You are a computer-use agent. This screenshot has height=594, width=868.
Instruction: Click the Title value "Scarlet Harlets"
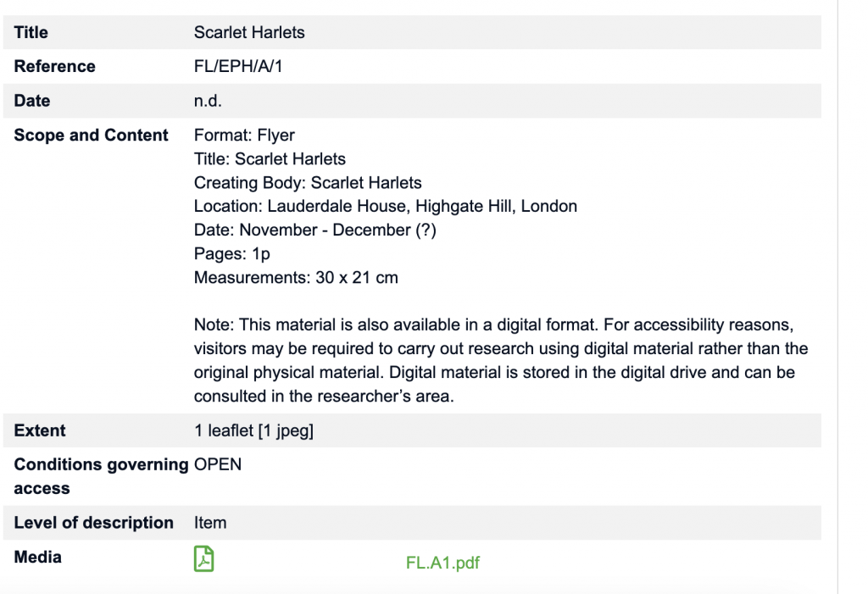point(249,33)
